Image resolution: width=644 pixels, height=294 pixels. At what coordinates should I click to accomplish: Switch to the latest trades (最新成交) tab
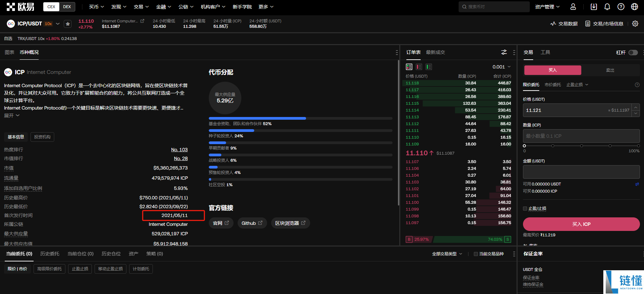(x=436, y=53)
